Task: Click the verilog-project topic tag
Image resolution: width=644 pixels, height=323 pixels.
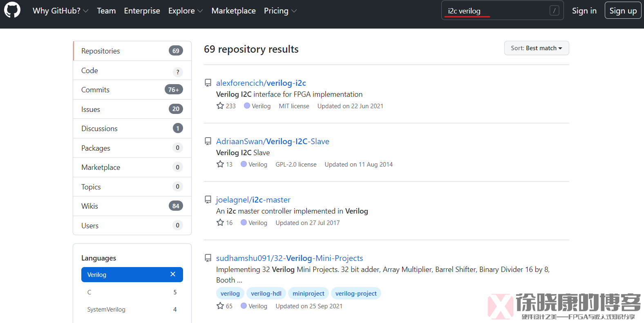Action: pyautogui.click(x=356, y=293)
